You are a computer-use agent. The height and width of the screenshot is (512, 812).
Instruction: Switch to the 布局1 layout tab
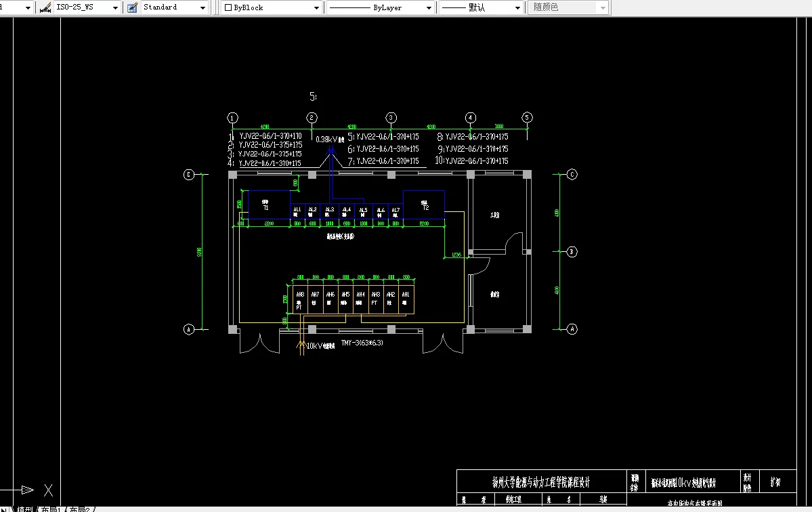[49, 509]
